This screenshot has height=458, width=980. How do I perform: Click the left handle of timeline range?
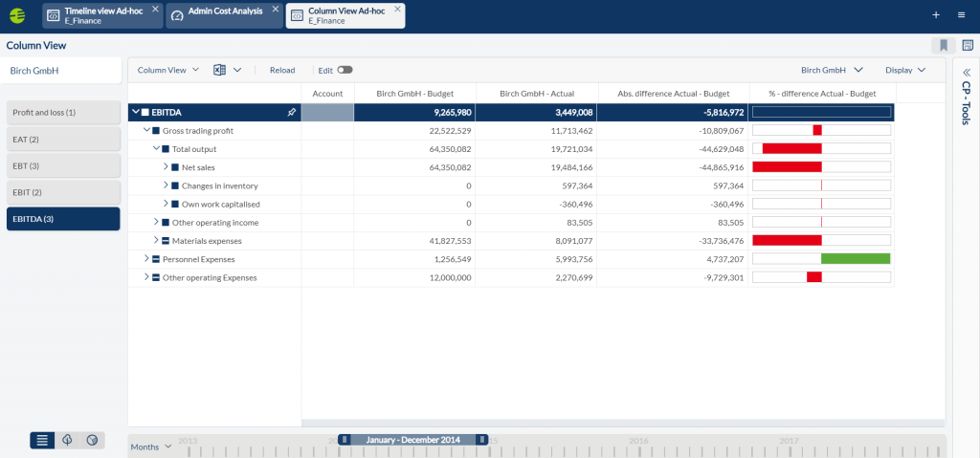[345, 440]
